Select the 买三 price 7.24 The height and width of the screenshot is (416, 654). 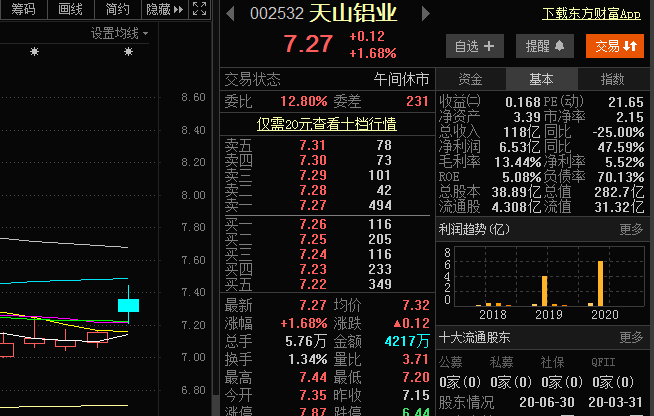tap(312, 255)
